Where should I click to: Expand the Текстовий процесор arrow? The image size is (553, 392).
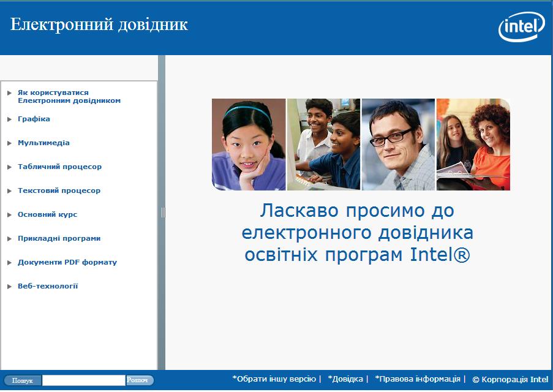10,191
